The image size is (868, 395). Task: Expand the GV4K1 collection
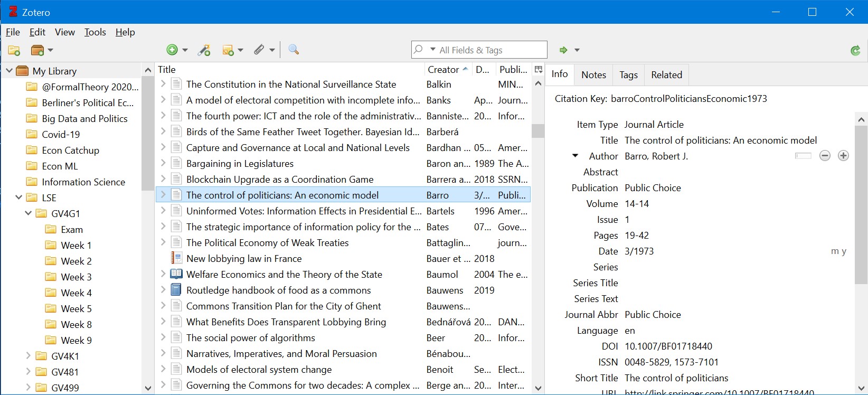[29, 356]
